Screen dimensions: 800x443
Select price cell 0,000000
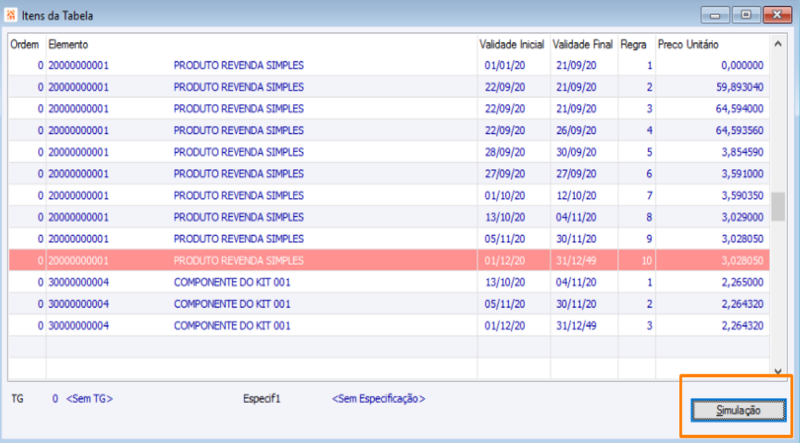coord(742,65)
